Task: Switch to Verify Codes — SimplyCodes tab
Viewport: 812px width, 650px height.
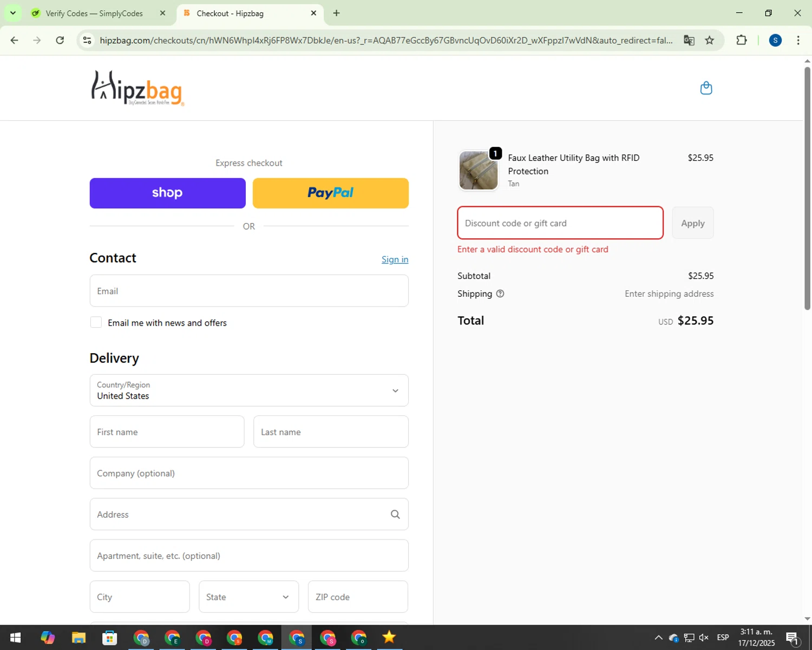Action: 94,13
